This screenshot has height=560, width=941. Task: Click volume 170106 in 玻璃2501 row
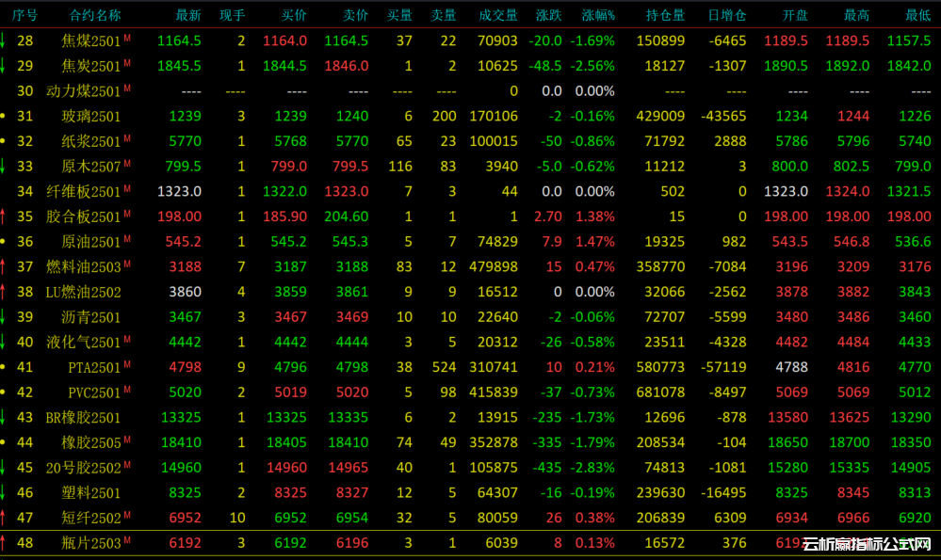point(494,117)
